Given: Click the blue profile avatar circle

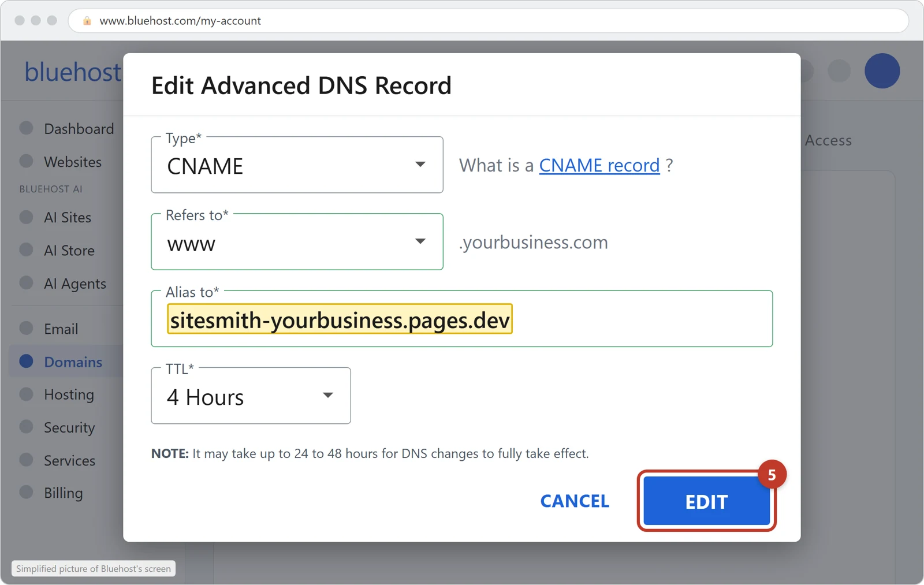Looking at the screenshot, I should (x=882, y=71).
